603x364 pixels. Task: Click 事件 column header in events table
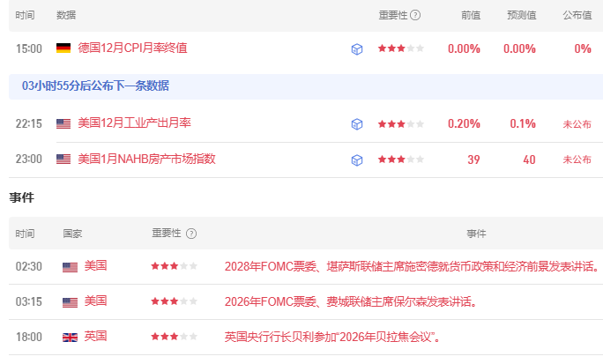476,234
